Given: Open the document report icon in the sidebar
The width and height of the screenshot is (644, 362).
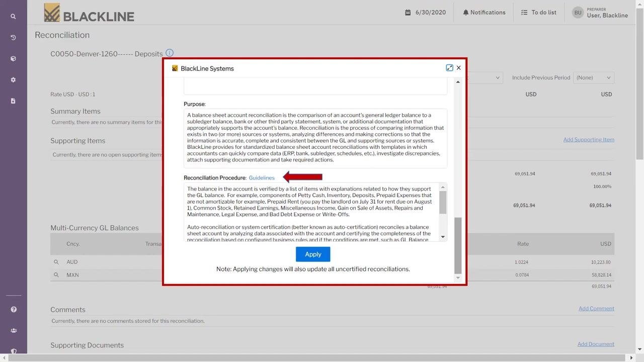Looking at the screenshot, I should [x=13, y=101].
